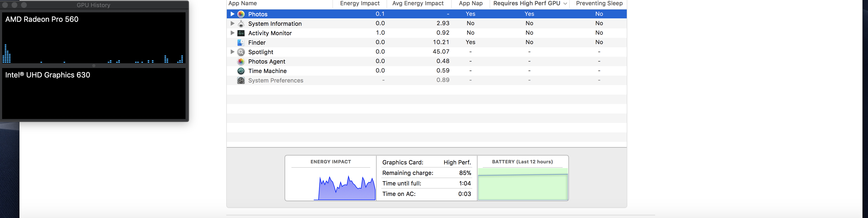Click Activity Monitor's 0.92 average value
The width and height of the screenshot is (868, 218).
pos(443,33)
